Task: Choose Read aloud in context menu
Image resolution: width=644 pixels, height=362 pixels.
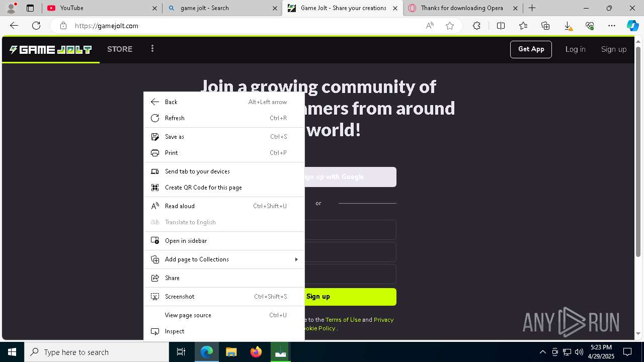Action: [x=224, y=206]
